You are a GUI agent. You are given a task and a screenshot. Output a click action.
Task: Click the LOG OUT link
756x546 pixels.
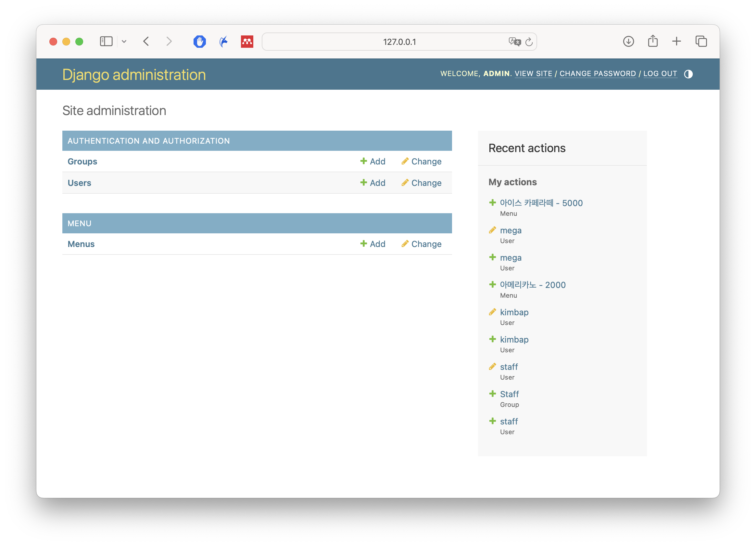click(660, 74)
